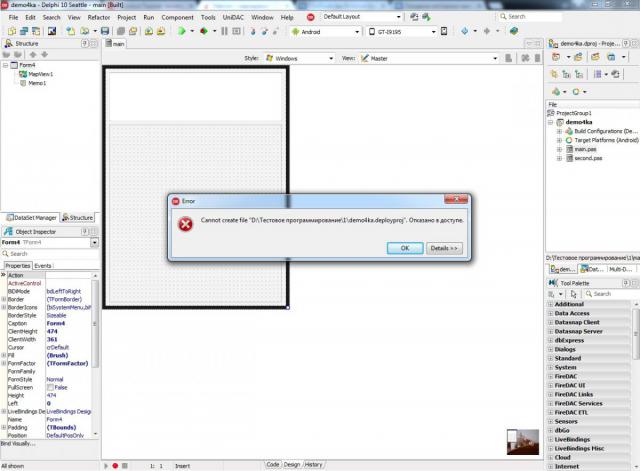Click the main editor tab
The width and height of the screenshot is (640, 471).
point(115,44)
